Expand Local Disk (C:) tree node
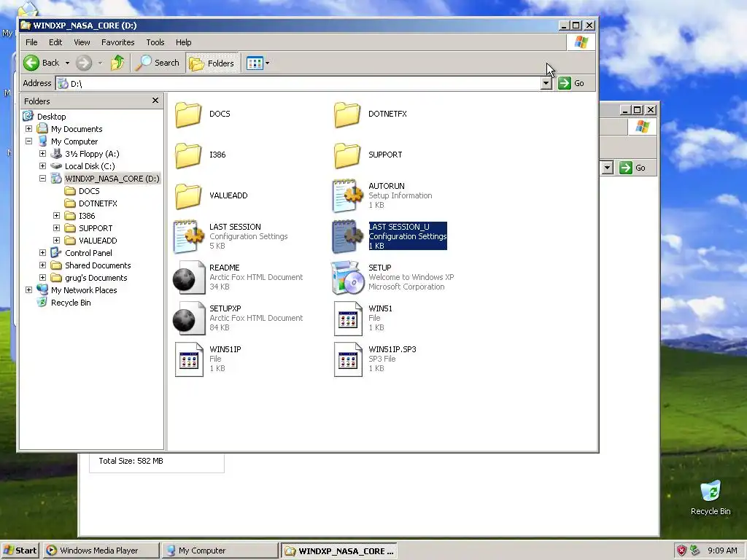Image resolution: width=747 pixels, height=560 pixels. (x=42, y=166)
